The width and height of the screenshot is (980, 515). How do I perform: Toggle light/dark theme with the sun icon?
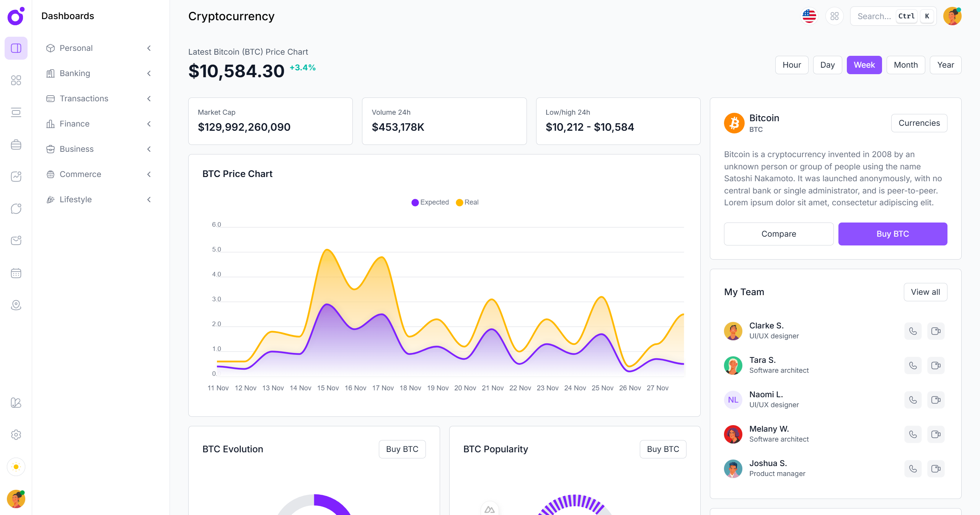click(x=16, y=467)
